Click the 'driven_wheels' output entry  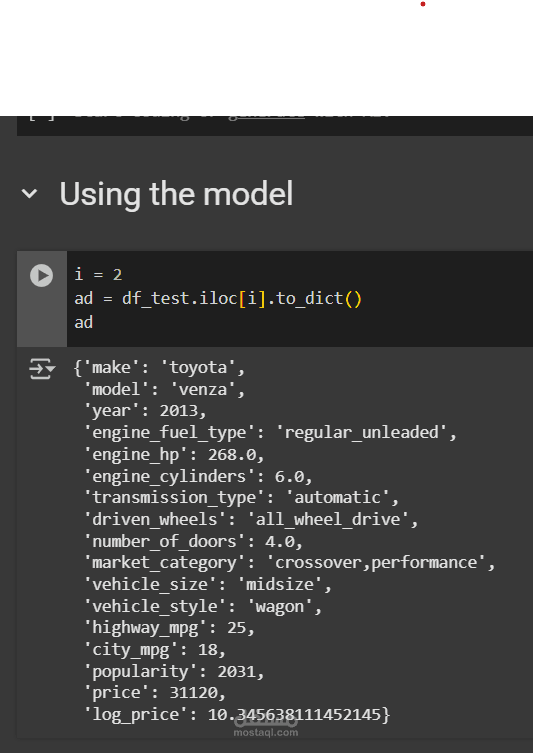tap(251, 520)
